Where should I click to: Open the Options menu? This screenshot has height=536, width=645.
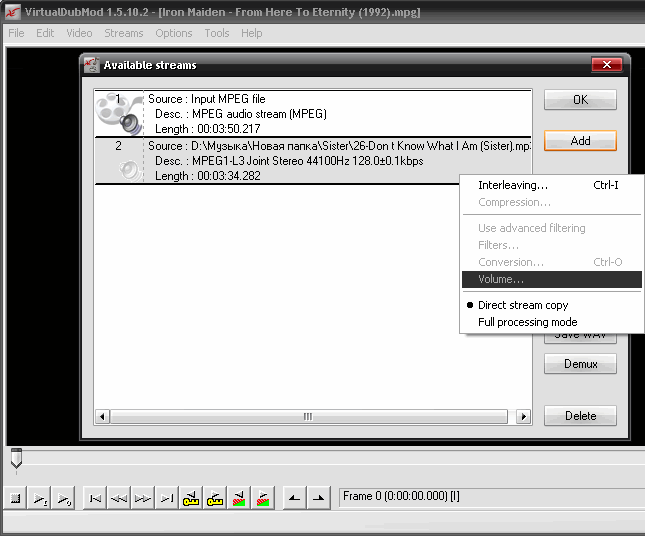(174, 33)
